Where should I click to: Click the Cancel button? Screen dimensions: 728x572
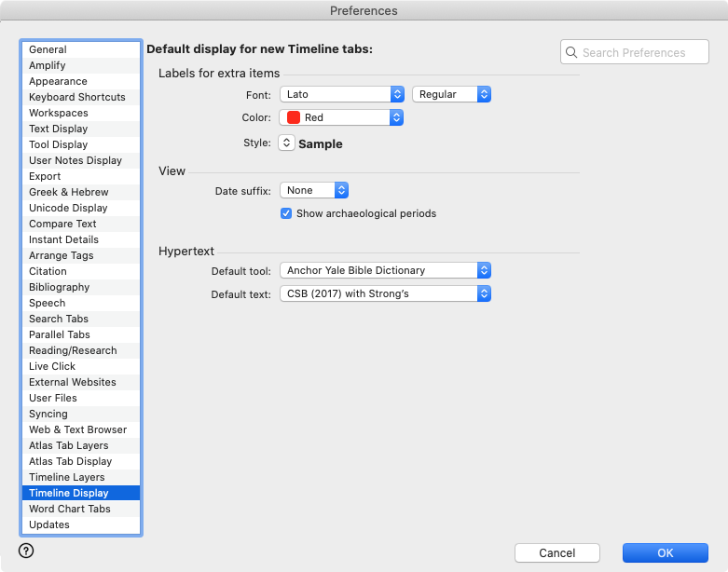click(x=556, y=553)
